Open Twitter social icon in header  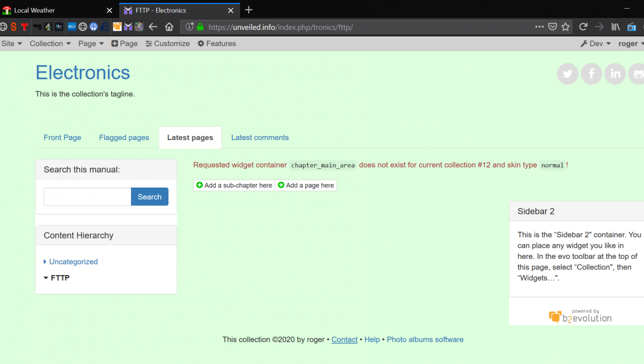(x=568, y=74)
